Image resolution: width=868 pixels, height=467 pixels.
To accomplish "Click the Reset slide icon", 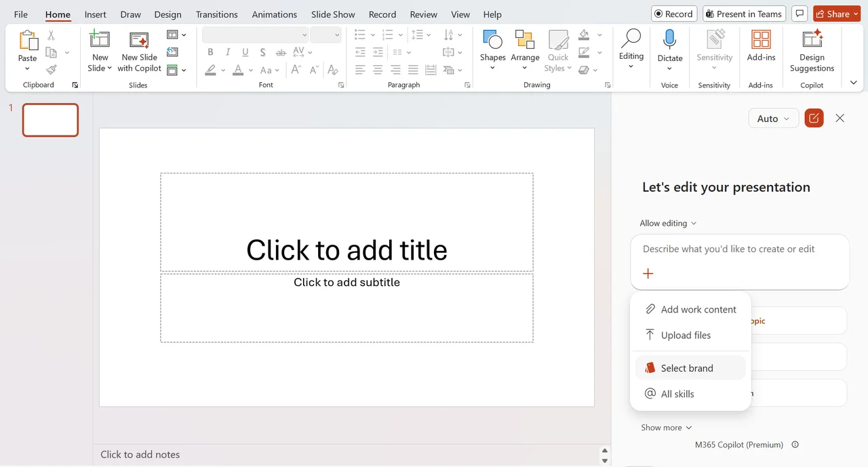I will [x=172, y=52].
